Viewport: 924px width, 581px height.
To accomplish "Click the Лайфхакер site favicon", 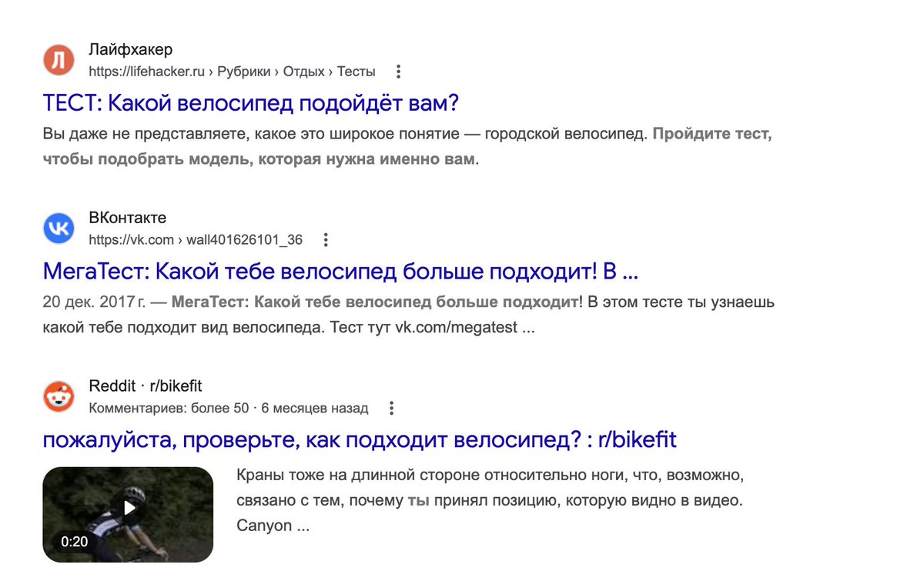I will click(59, 60).
